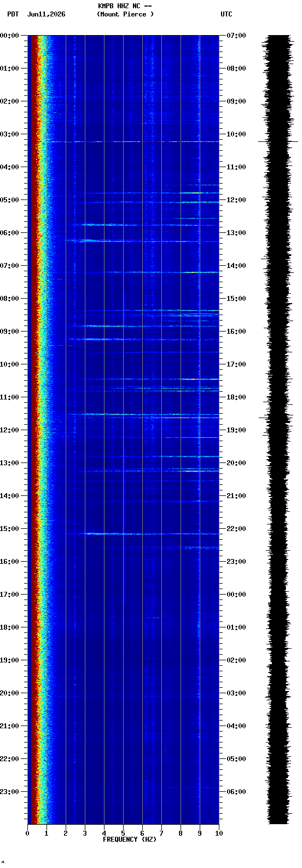Click the '(Mount Pierce )' subtitle
This screenshot has height=868, width=302.
125,14
